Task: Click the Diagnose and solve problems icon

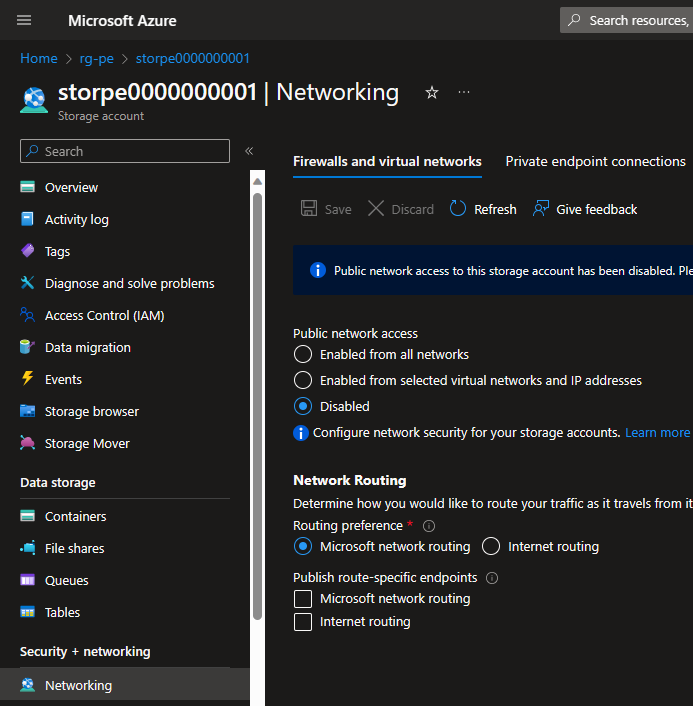Action: [x=27, y=283]
